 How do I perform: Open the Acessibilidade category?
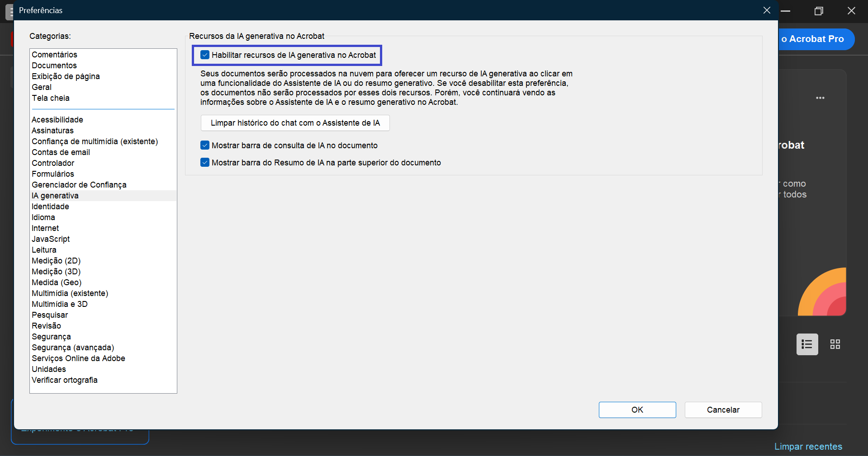(103, 120)
